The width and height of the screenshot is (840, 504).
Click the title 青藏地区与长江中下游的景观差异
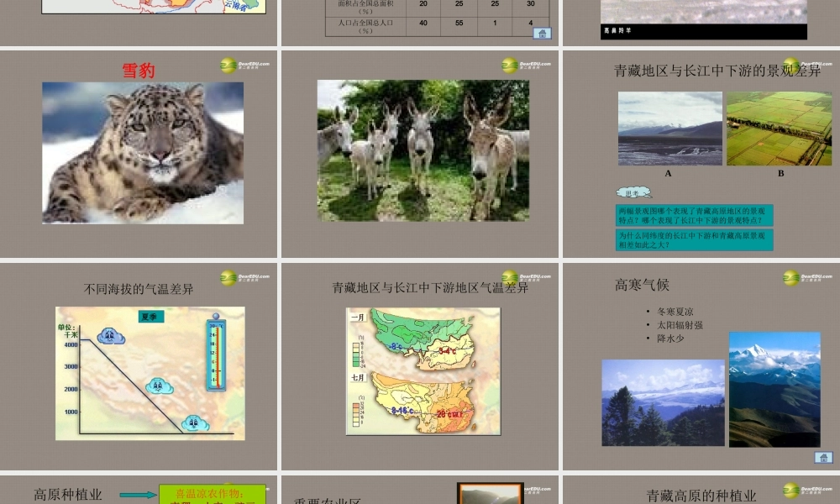[717, 71]
